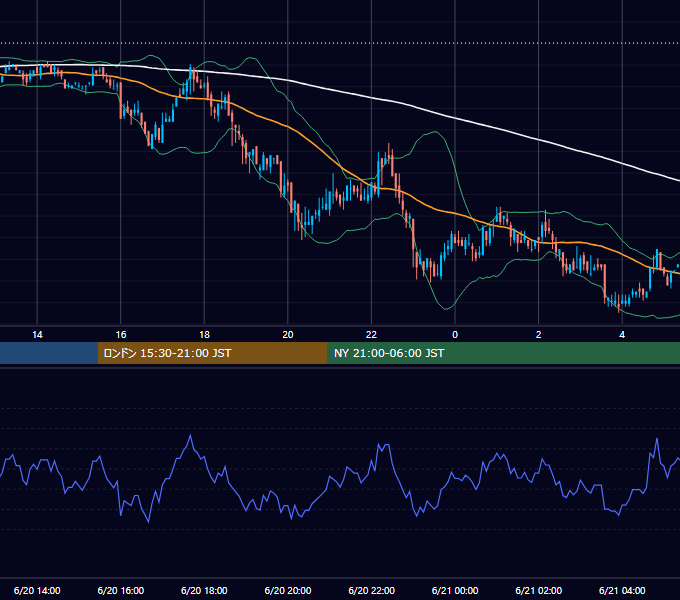Click the 6/20 16:00 label on oscillator axis
The height and width of the screenshot is (600, 680).
tap(121, 590)
